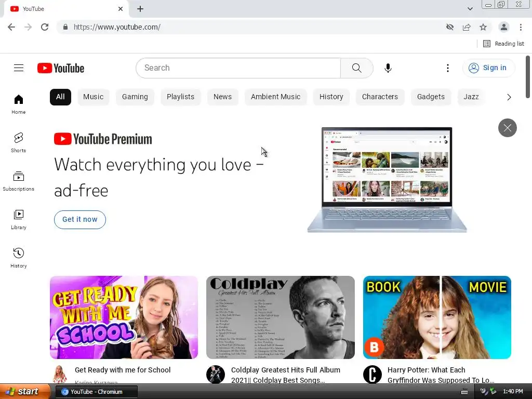Open Chromium three-dot menu
The width and height of the screenshot is (532, 399).
pos(521,27)
